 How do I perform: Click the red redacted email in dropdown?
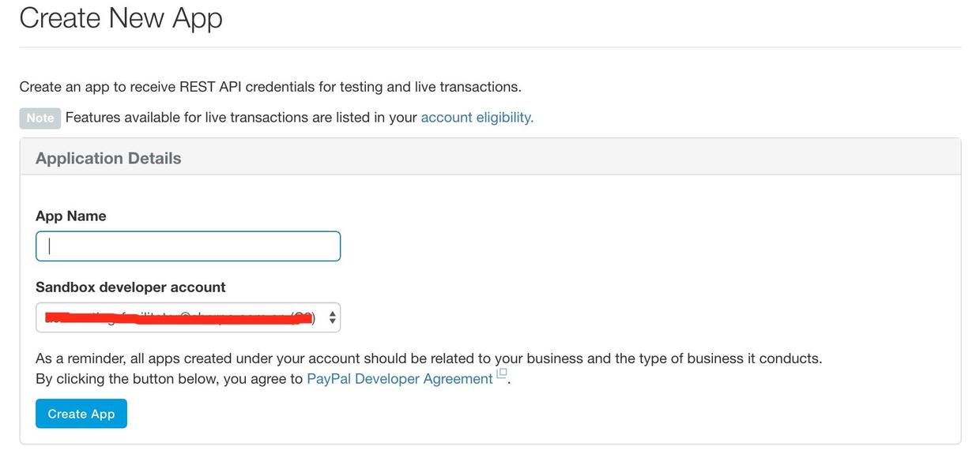(x=178, y=317)
